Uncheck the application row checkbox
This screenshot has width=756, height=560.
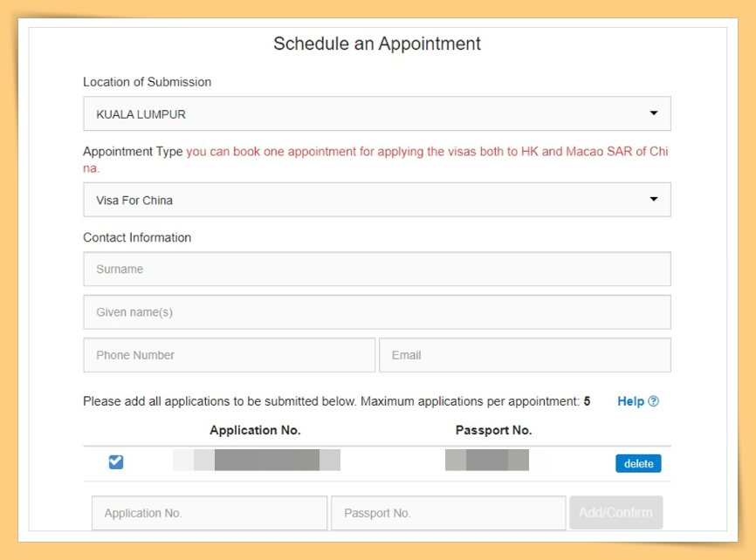(116, 462)
